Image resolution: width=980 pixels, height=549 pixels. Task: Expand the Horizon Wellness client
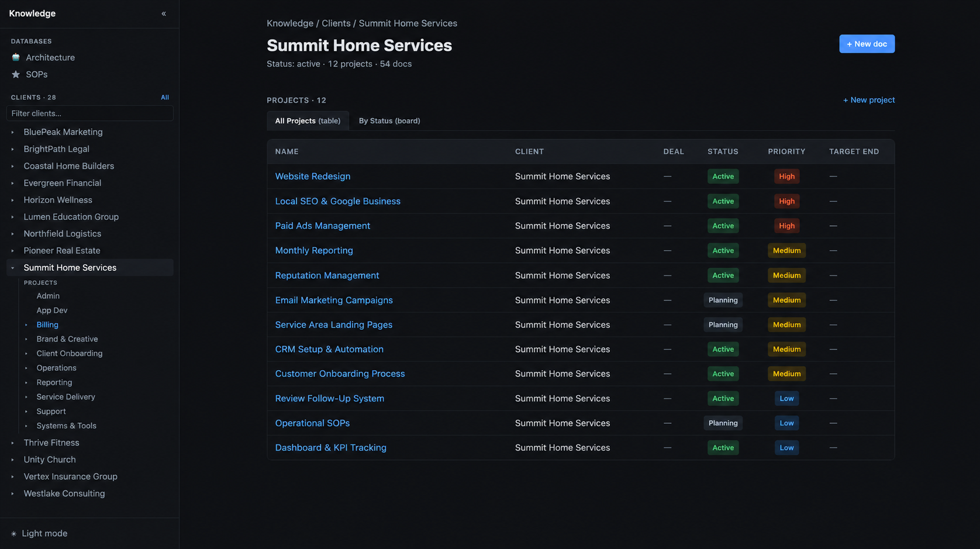pyautogui.click(x=13, y=200)
